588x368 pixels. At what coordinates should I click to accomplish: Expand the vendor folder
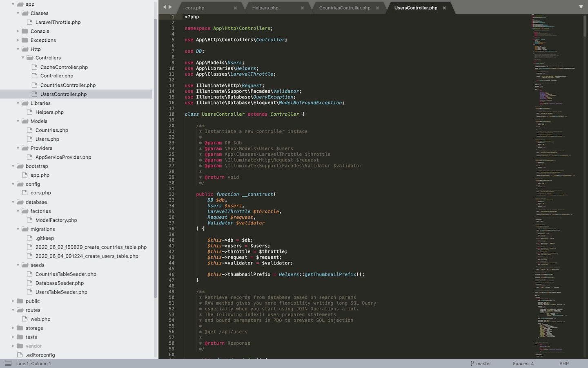[x=13, y=346]
